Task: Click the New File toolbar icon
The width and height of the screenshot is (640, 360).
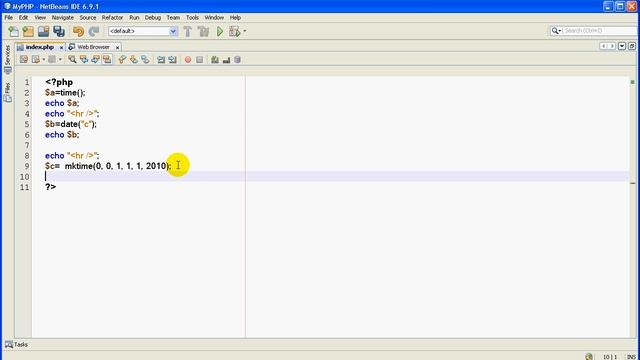Action: pyautogui.click(x=13, y=31)
